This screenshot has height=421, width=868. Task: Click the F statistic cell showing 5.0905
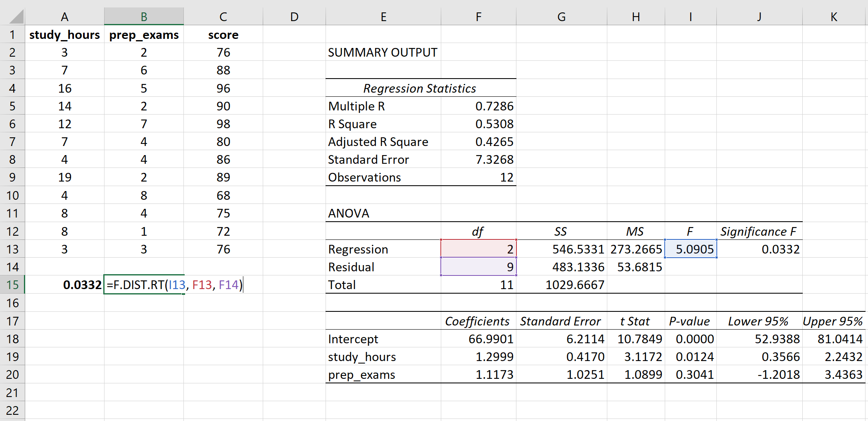pyautogui.click(x=690, y=249)
